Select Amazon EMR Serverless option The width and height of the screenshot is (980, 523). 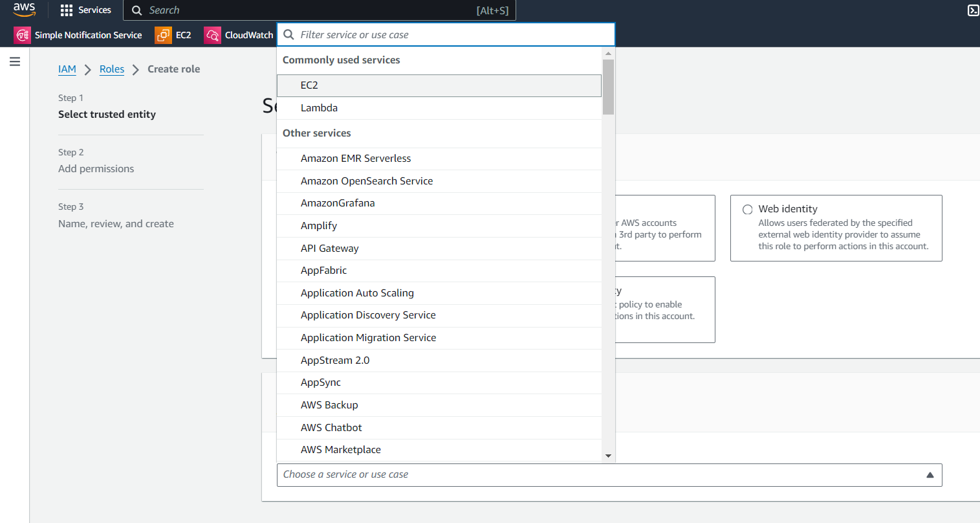[439, 159]
